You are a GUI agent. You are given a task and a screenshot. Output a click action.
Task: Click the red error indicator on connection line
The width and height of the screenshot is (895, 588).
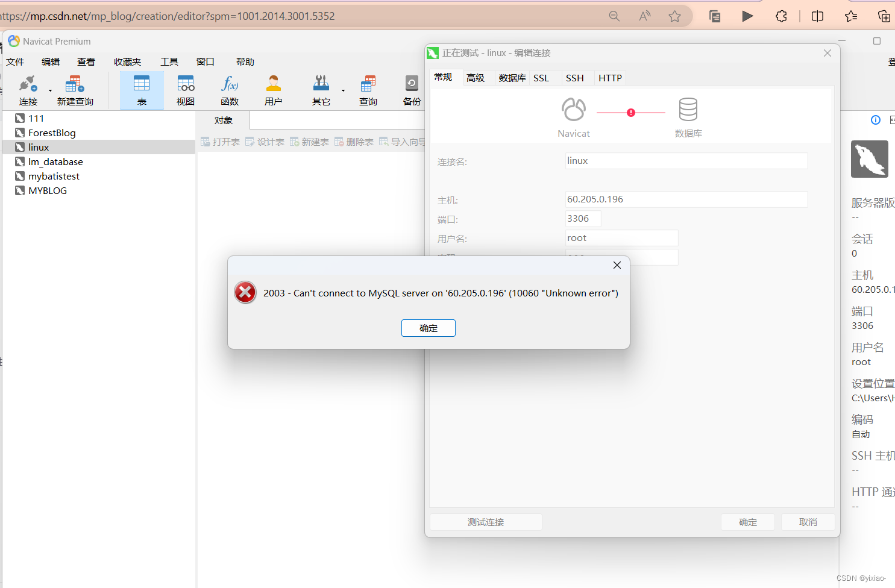(631, 113)
